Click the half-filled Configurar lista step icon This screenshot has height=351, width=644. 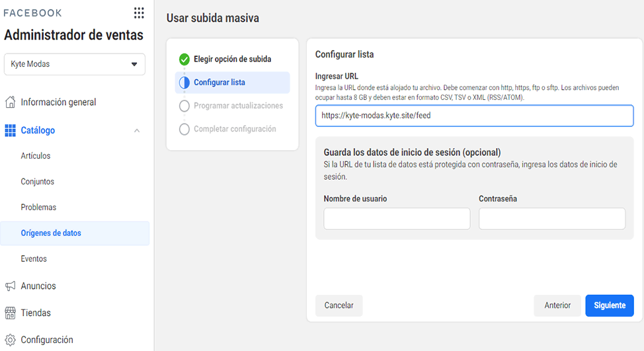(x=184, y=83)
